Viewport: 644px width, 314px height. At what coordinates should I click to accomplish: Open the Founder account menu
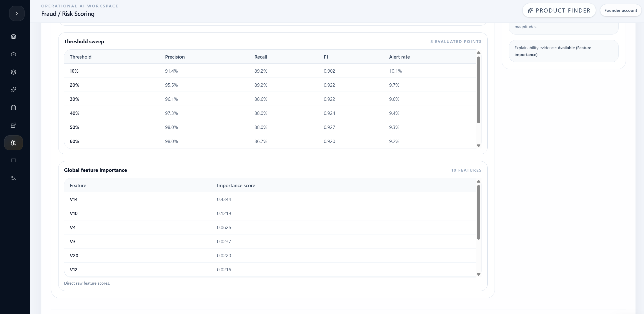[x=620, y=10]
